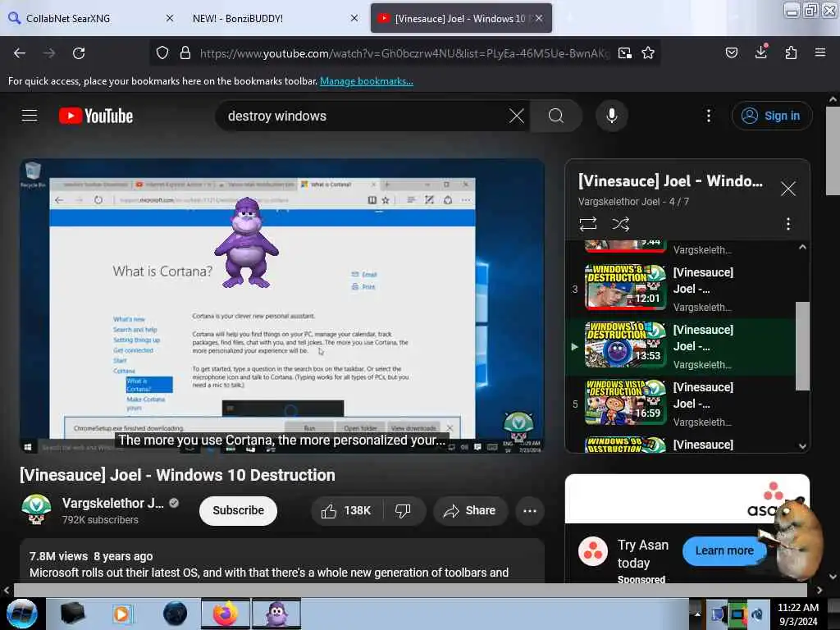This screenshot has height=630, width=840.
Task: Close the CollabNet SearXNG tab
Action: (170, 18)
